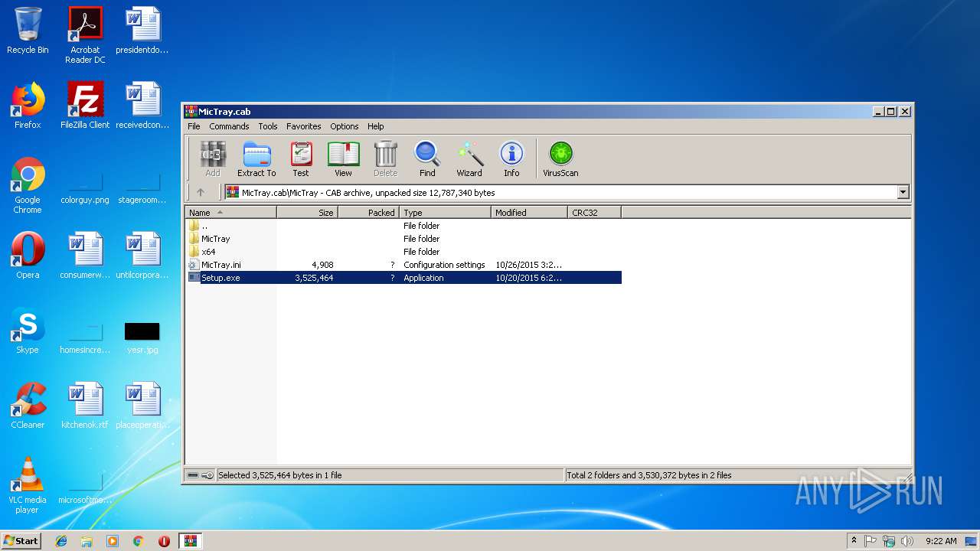Go up one folder level arrow
980x551 pixels.
201,193
